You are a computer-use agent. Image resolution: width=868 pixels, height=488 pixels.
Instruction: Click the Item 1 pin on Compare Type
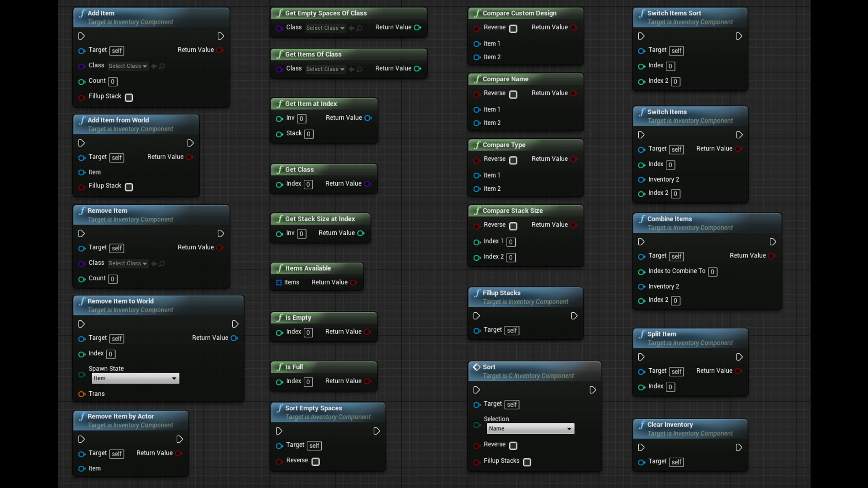point(477,175)
